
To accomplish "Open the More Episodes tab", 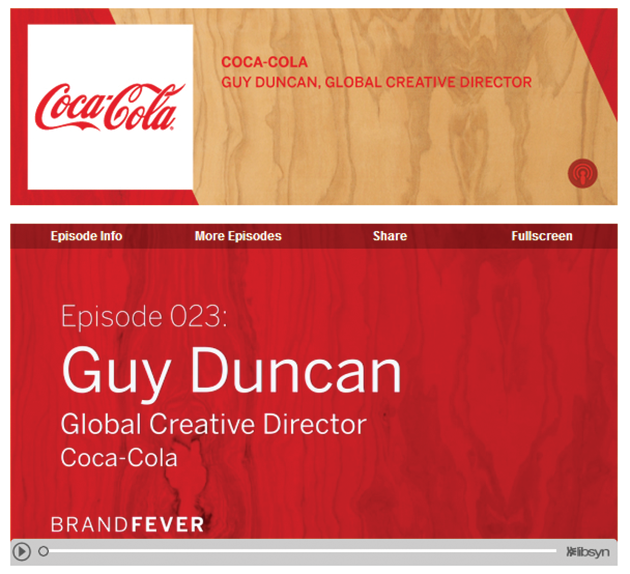I will click(238, 236).
